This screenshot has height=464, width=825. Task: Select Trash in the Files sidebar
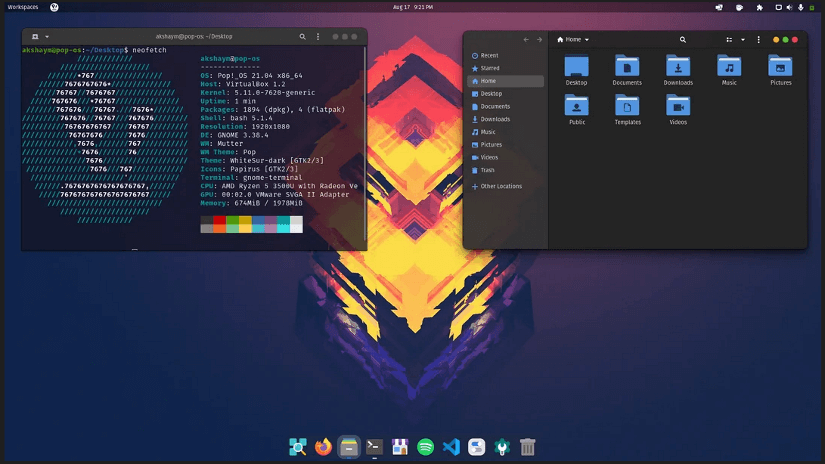coord(506,170)
